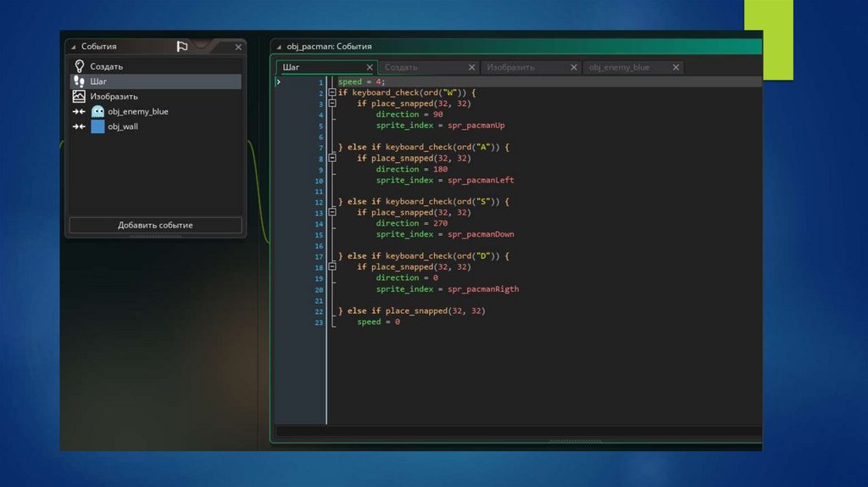This screenshot has width=868, height=487.
Task: Select the Изобразить event in list
Action: [x=156, y=97]
